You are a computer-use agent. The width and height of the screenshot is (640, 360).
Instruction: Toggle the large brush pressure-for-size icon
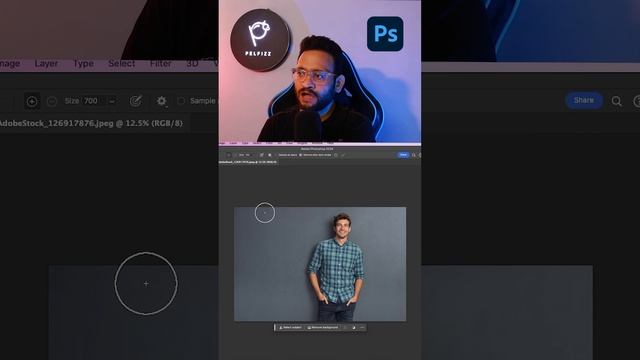(136, 100)
